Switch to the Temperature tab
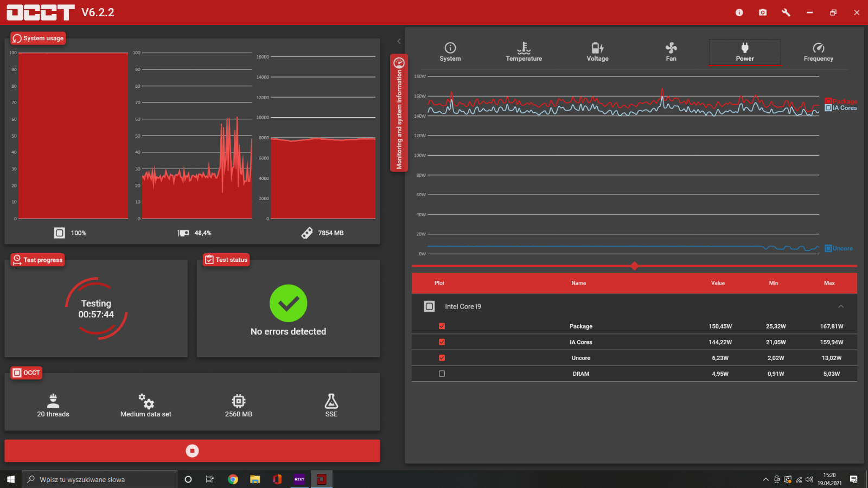Image resolution: width=868 pixels, height=488 pixels. click(x=524, y=52)
